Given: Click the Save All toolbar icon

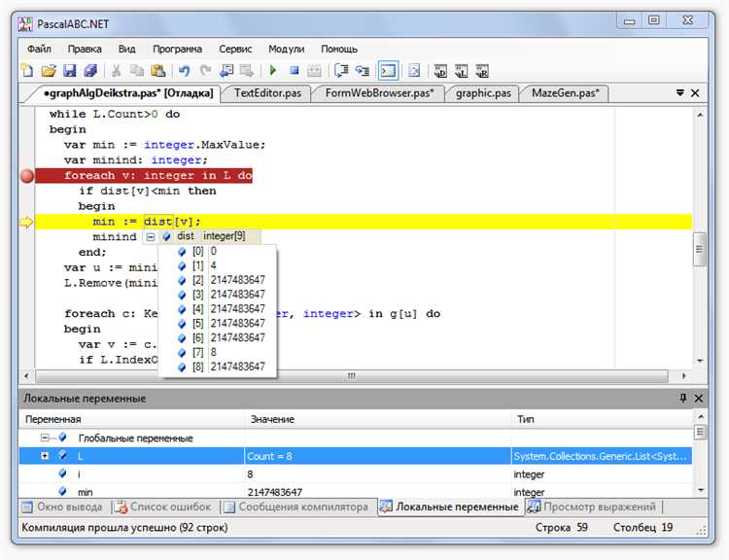Looking at the screenshot, I should pyautogui.click(x=89, y=70).
